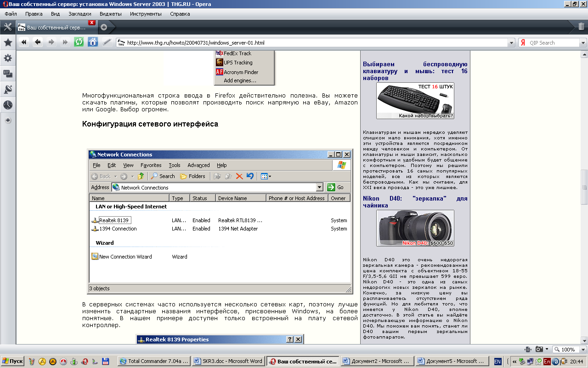Open the 100% zoom level dropdown
This screenshot has height=368, width=588.
[x=582, y=350]
